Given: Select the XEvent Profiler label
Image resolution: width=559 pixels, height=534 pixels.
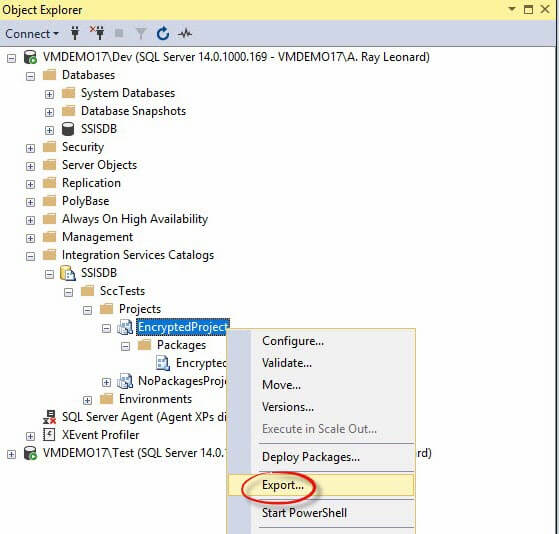Looking at the screenshot, I should [101, 435].
